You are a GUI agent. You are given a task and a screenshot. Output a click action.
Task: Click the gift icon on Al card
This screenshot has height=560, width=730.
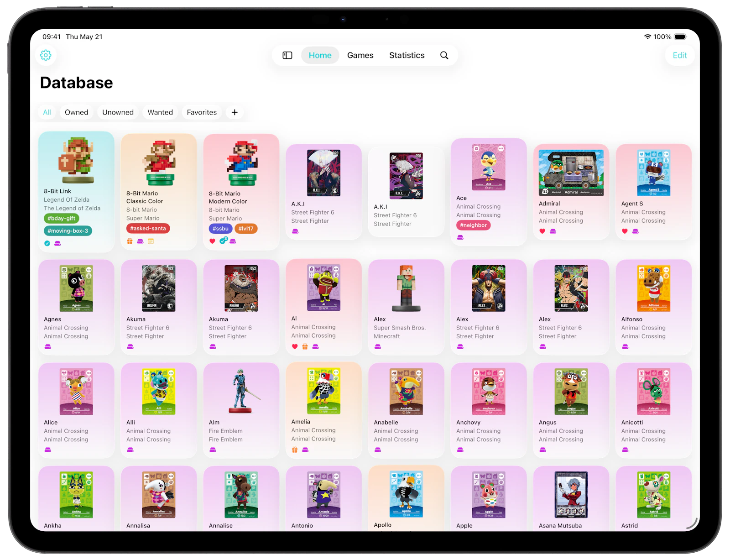point(305,346)
